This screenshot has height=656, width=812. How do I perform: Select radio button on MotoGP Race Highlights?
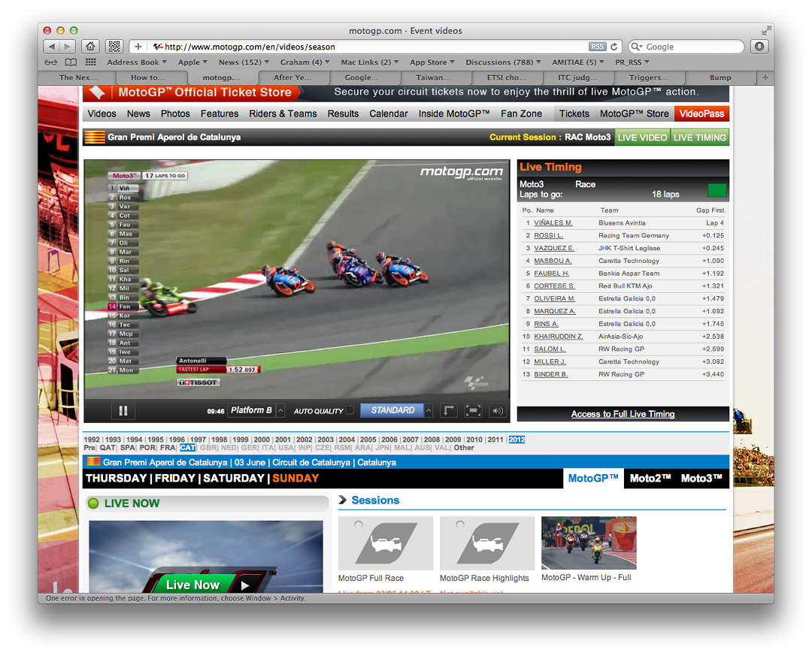pyautogui.click(x=460, y=524)
